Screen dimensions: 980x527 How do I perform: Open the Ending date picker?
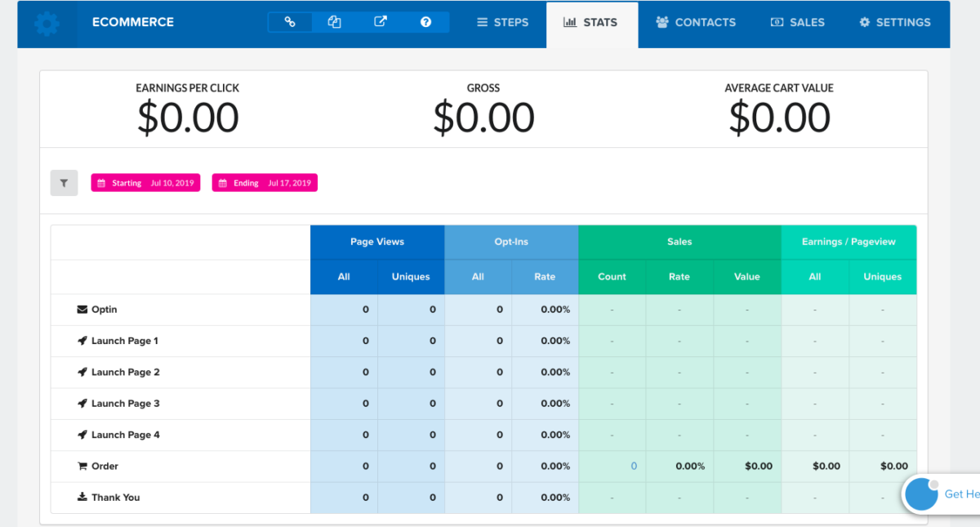point(264,182)
